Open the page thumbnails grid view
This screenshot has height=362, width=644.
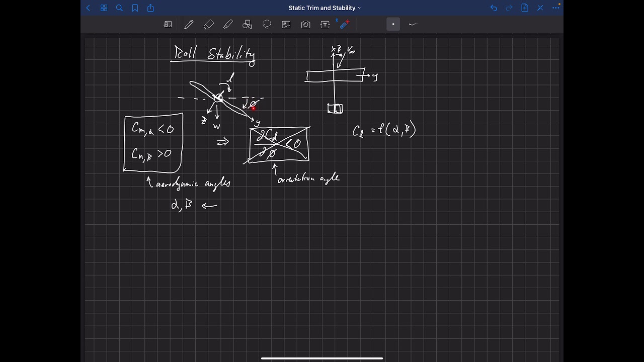point(104,8)
